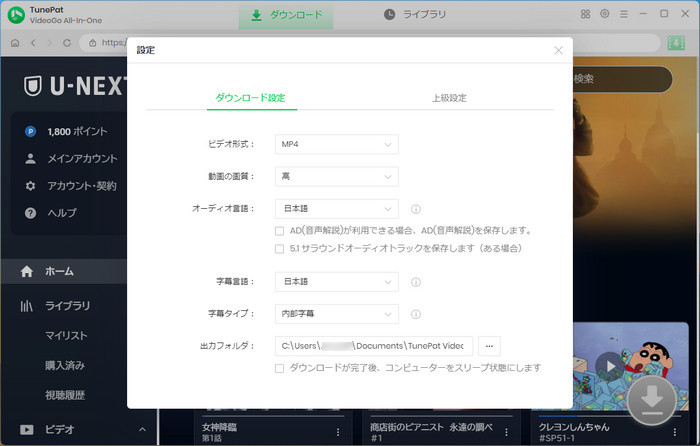Click the gear icon beside アカウント・契約

pos(30,186)
